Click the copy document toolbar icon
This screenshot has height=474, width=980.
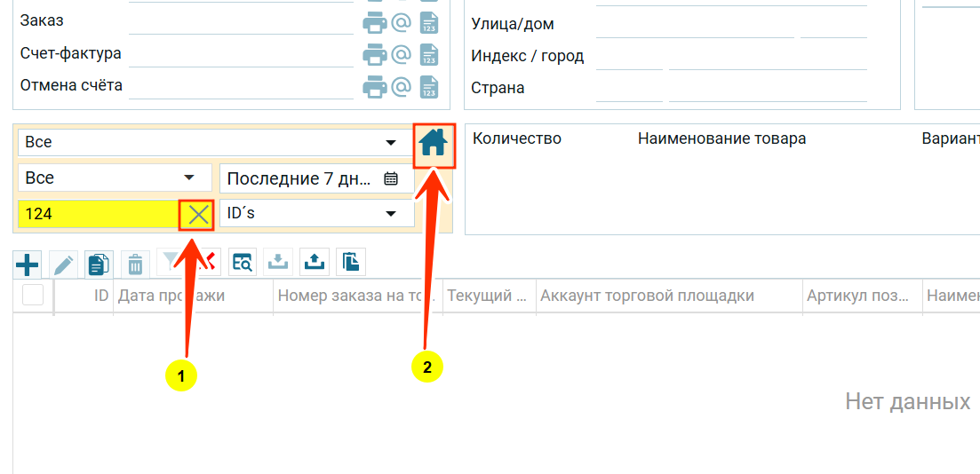coord(99,264)
